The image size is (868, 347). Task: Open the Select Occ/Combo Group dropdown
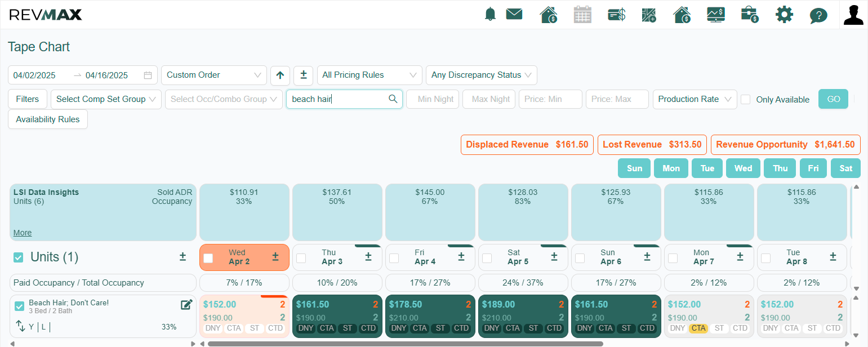point(224,99)
